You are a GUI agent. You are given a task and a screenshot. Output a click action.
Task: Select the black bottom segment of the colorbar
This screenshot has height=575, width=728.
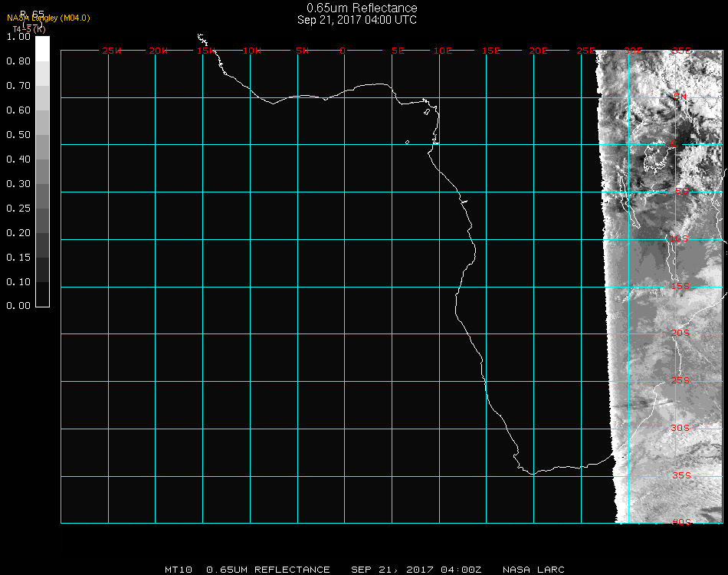[42, 294]
